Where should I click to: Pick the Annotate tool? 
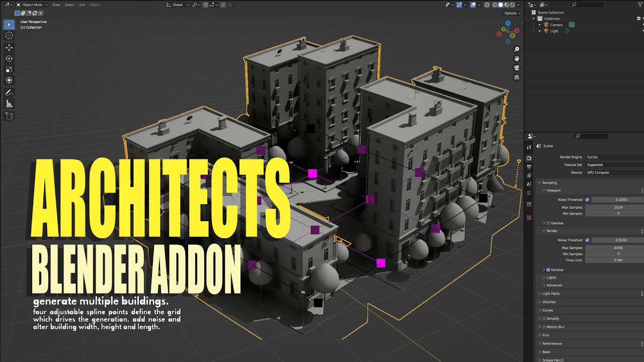[x=9, y=93]
